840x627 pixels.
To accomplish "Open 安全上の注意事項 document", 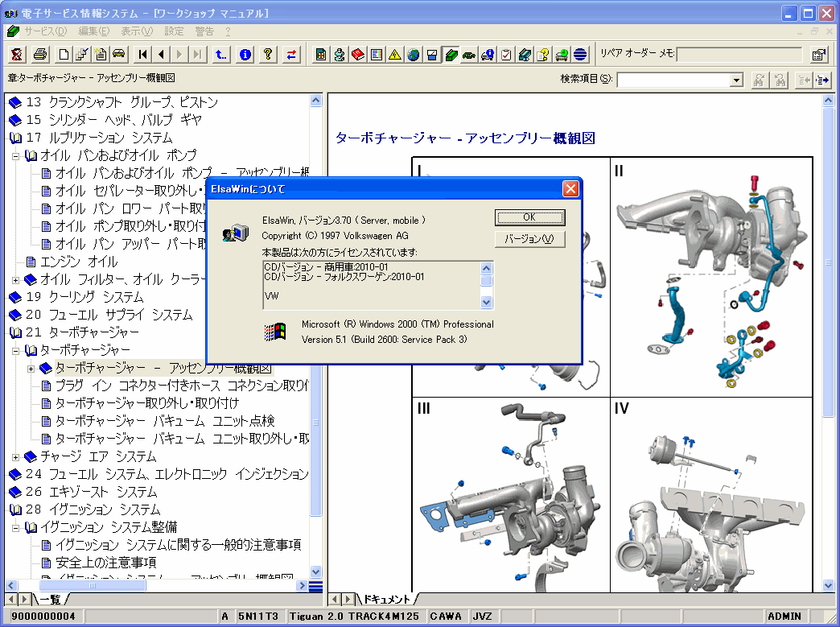I will (x=106, y=563).
